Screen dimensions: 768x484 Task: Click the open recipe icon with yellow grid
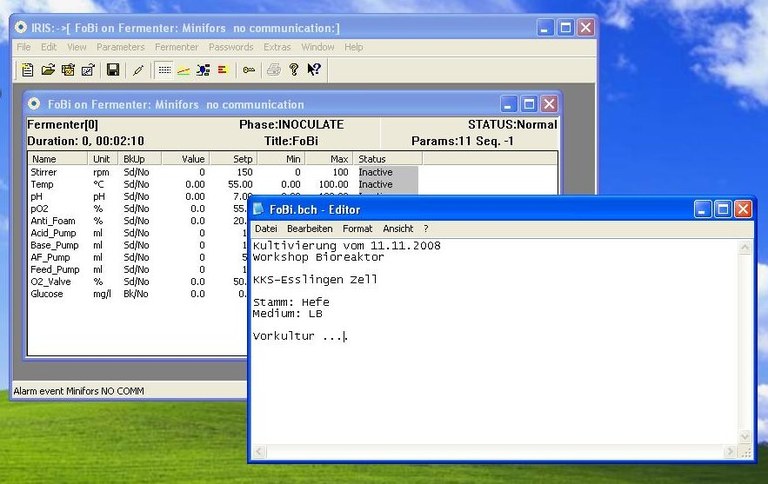[x=68, y=70]
